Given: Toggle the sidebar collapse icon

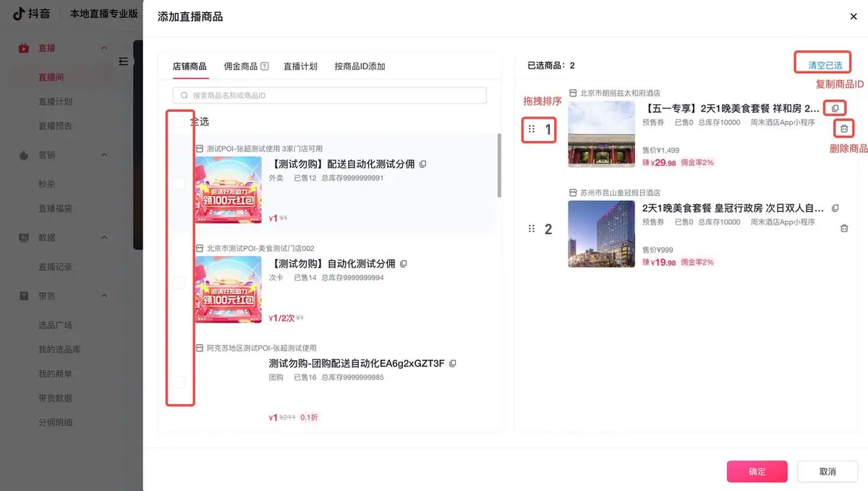Looking at the screenshot, I should [x=123, y=61].
